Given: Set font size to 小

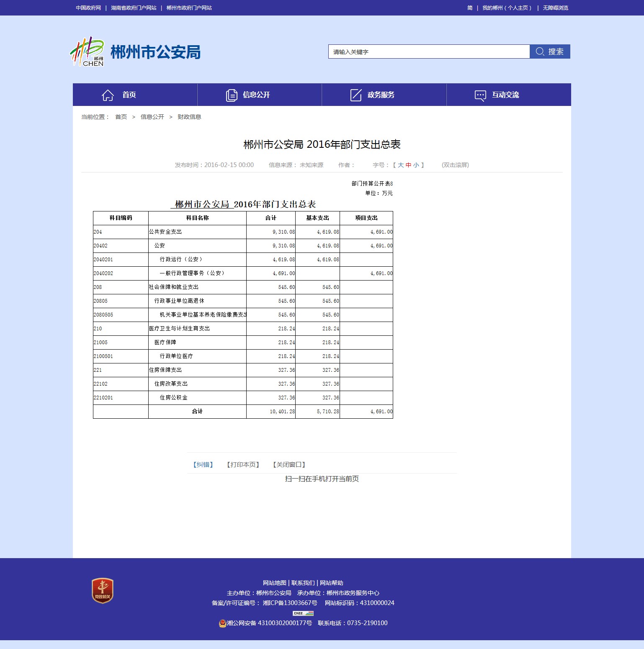Looking at the screenshot, I should (416, 165).
